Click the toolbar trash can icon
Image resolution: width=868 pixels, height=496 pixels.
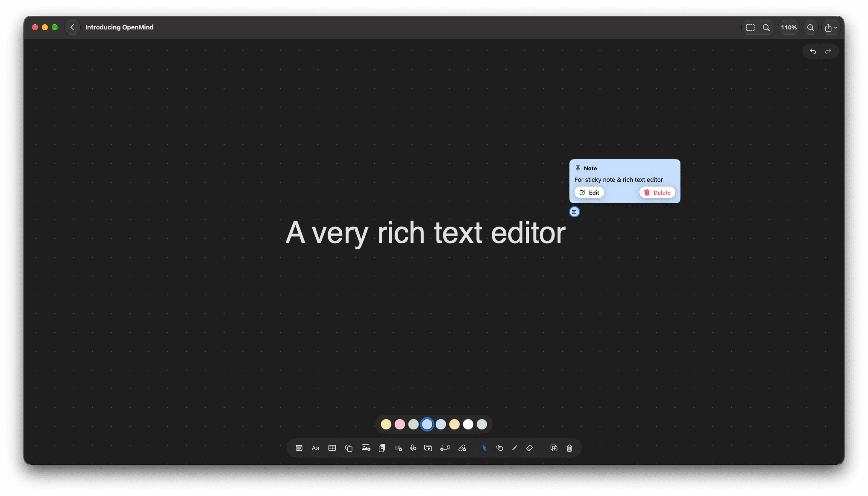[569, 448]
